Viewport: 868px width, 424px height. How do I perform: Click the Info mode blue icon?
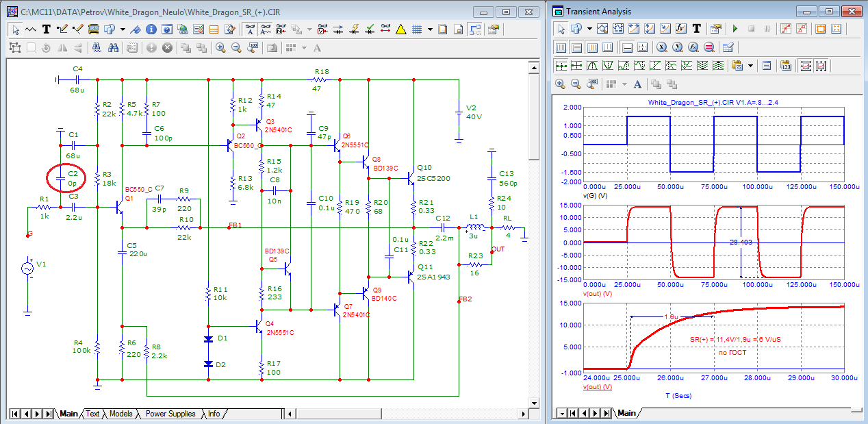pyautogui.click(x=151, y=29)
